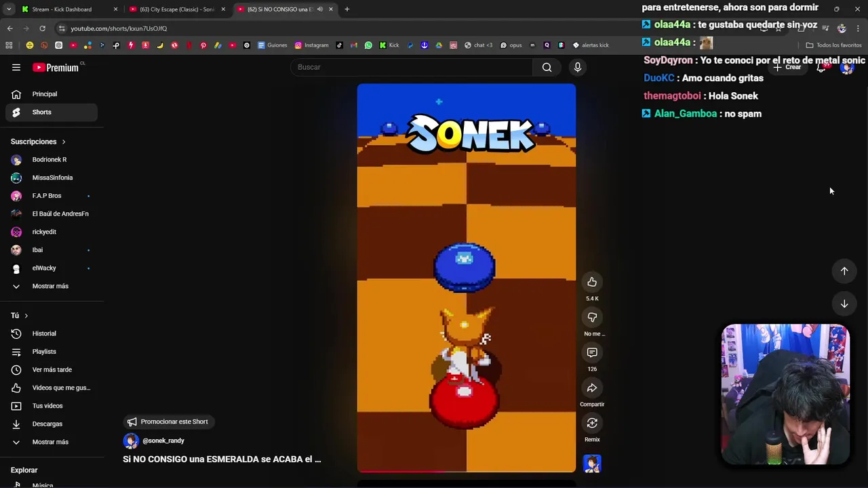868x488 pixels.
Task: Go back with the browser back arrow
Action: coord(9,28)
